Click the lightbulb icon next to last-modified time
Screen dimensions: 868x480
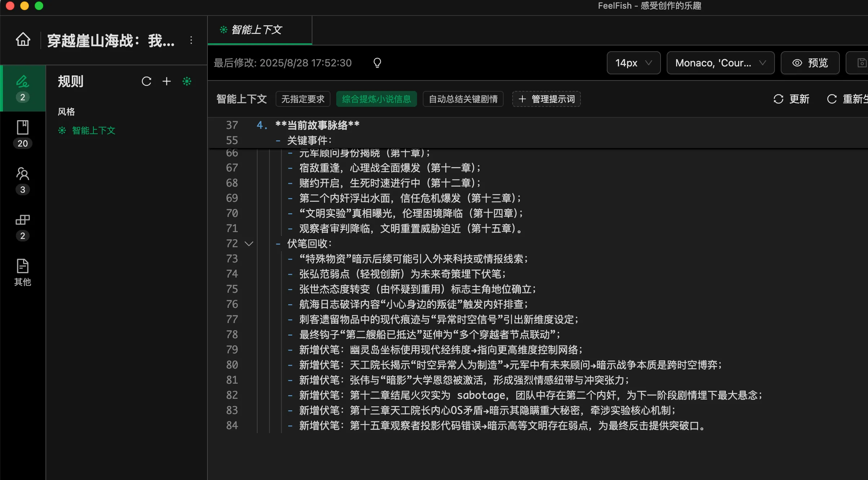point(377,63)
